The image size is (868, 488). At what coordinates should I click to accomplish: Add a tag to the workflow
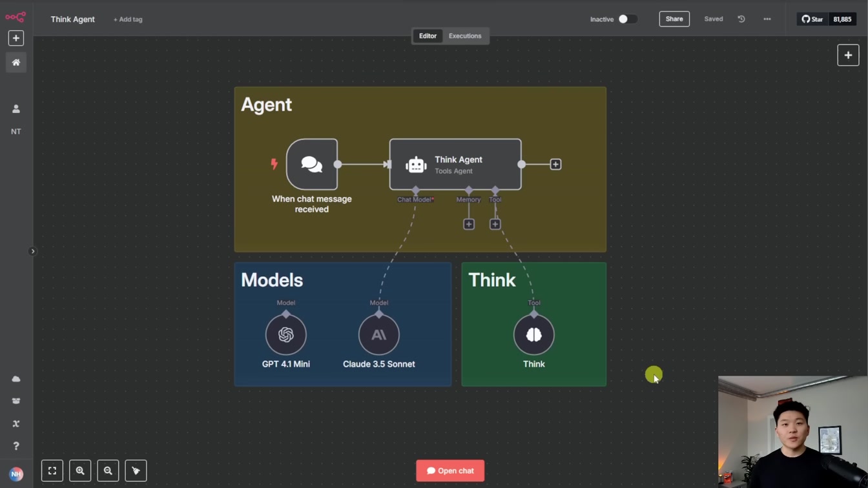click(x=128, y=19)
